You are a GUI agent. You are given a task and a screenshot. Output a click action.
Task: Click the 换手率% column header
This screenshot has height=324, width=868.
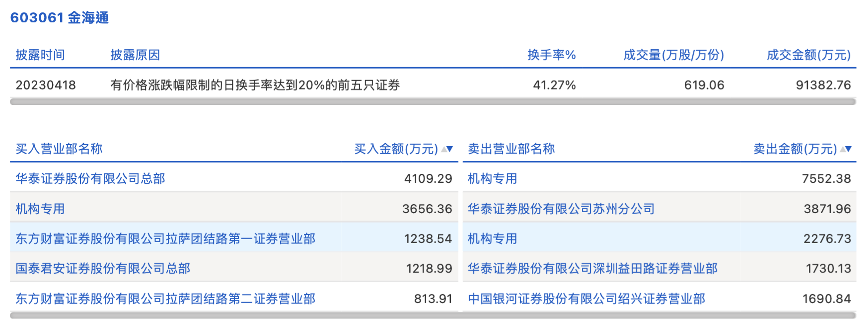(551, 55)
